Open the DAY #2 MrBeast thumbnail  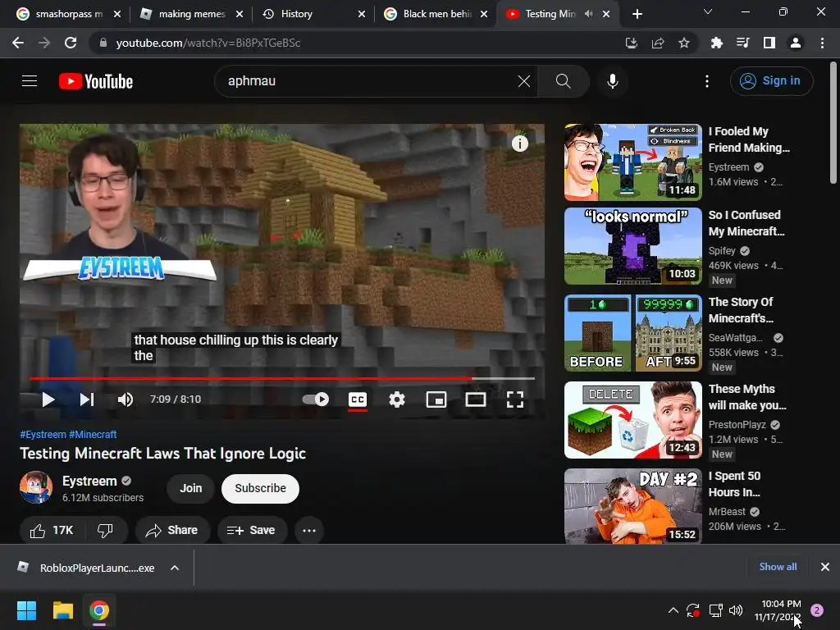pos(633,506)
